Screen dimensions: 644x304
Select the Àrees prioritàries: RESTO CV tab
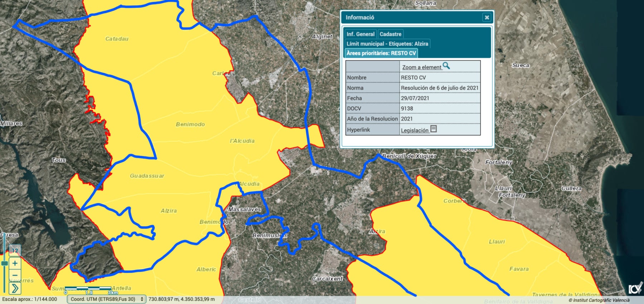tap(381, 53)
